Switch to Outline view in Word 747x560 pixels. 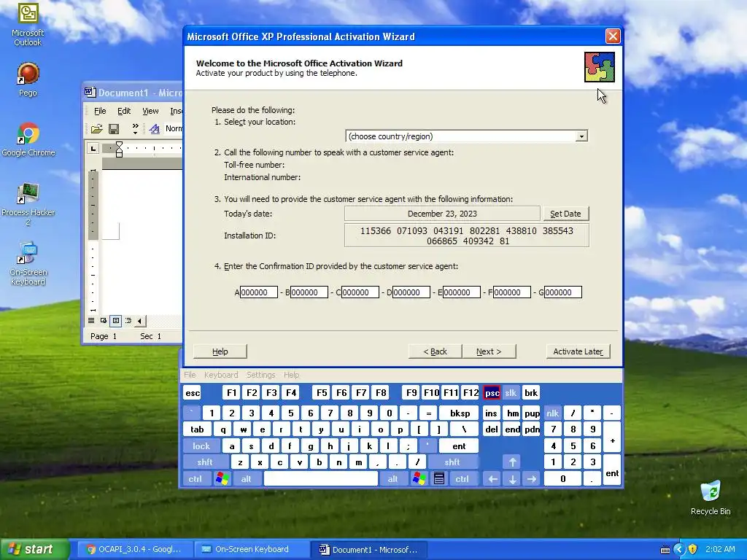click(128, 321)
